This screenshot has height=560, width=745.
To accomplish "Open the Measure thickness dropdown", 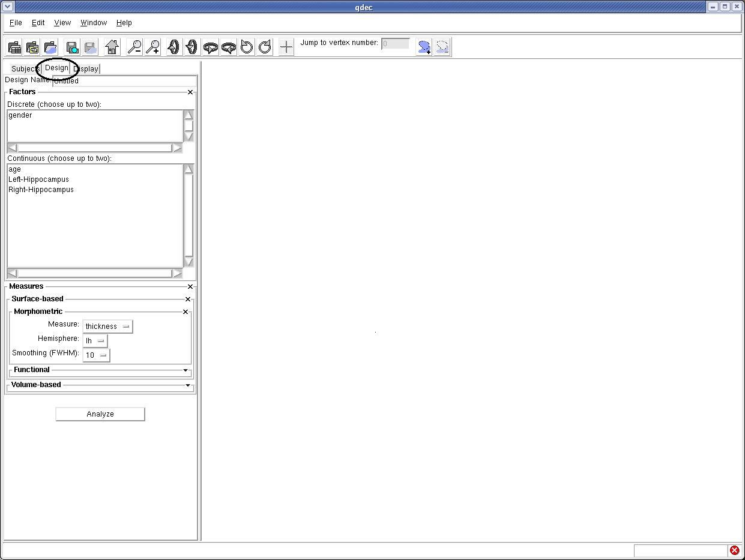I will [x=107, y=327].
